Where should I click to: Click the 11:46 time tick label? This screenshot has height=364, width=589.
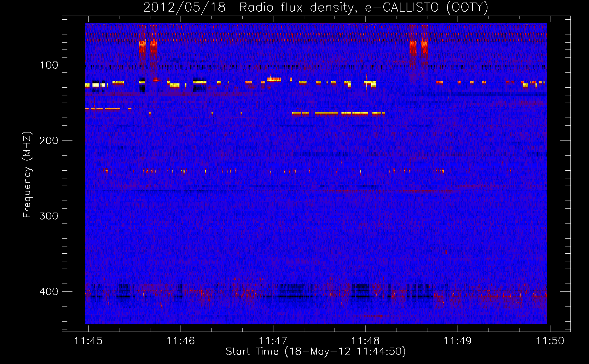point(181,341)
